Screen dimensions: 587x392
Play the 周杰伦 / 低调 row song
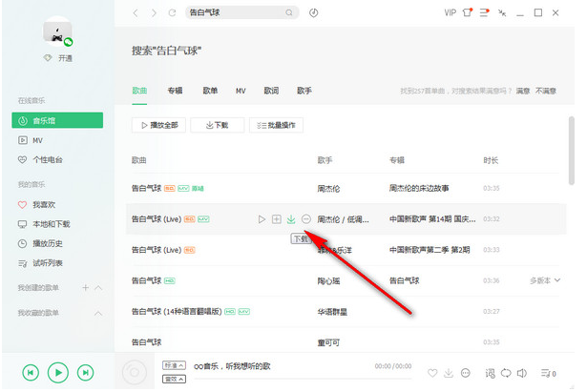click(x=262, y=219)
